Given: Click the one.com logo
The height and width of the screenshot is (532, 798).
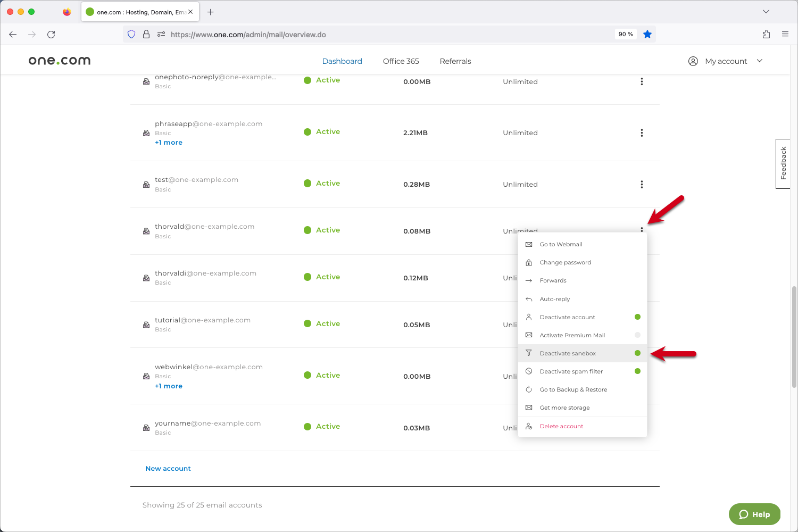Looking at the screenshot, I should pyautogui.click(x=60, y=61).
